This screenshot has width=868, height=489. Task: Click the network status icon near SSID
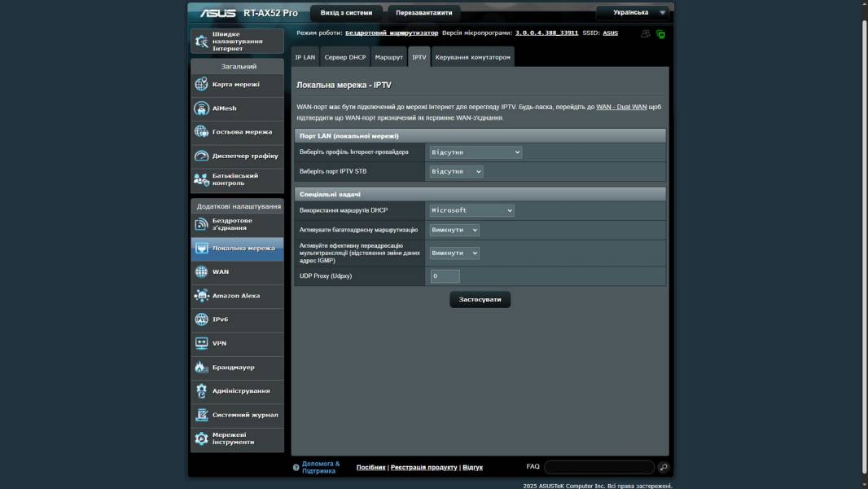660,34
